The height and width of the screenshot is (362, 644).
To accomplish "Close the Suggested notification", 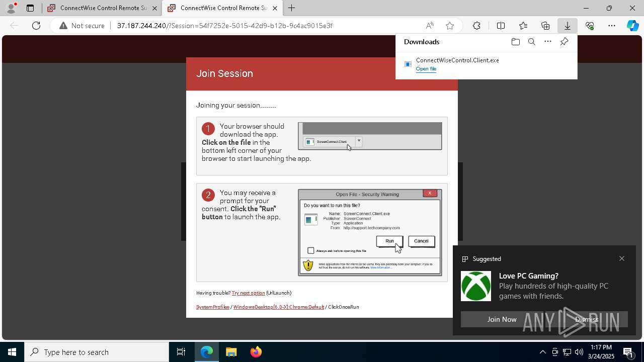I will click(x=622, y=258).
